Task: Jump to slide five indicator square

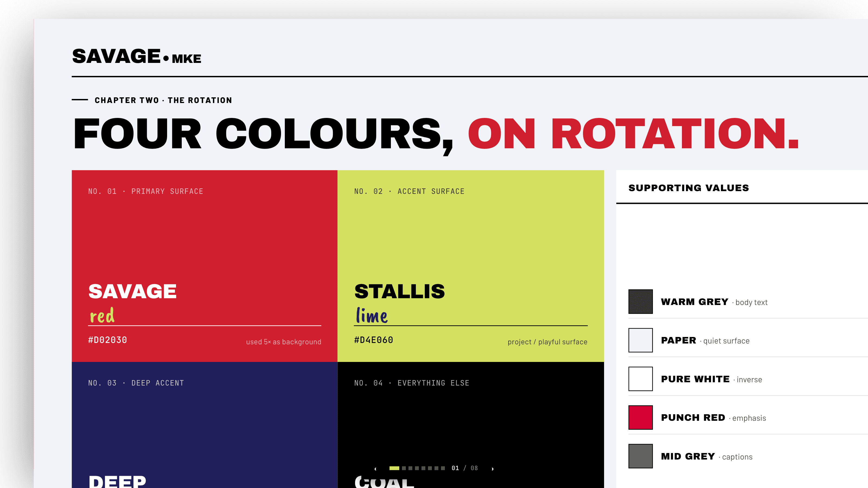Action: pyautogui.click(x=423, y=468)
